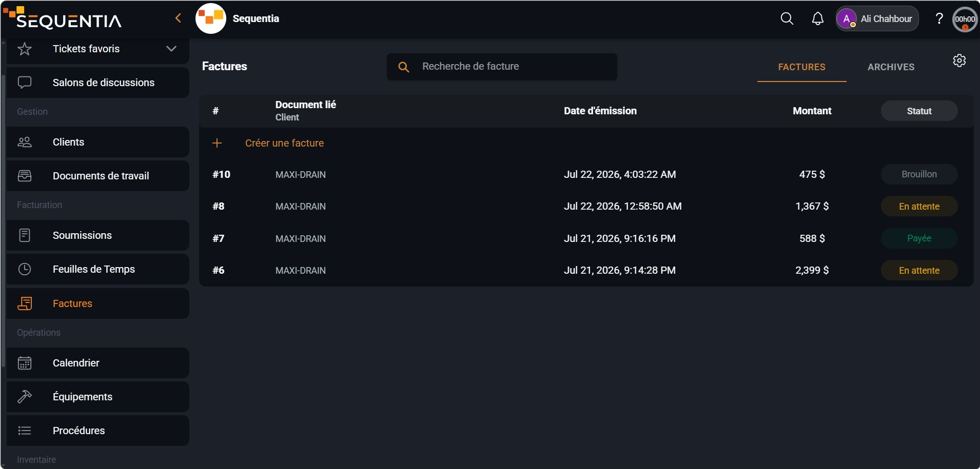Open the Calendrier calendar icon
This screenshot has width=980, height=469.
click(x=25, y=363)
